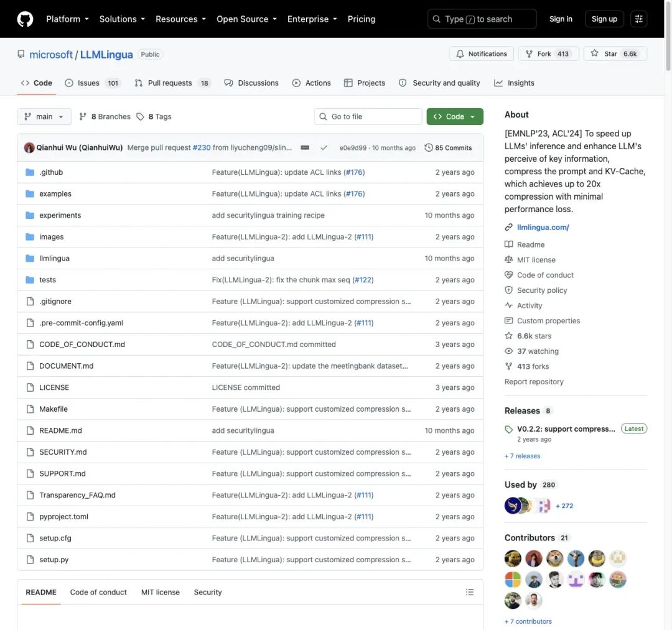Screen dimensions: 672x630
Task: Open the main branch selector dropdown
Action: click(44, 116)
